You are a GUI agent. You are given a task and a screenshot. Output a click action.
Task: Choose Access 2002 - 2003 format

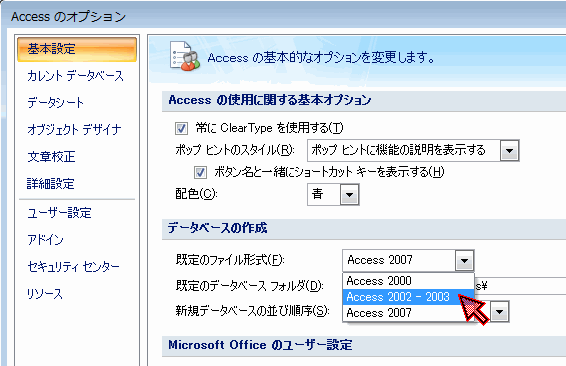click(x=408, y=297)
